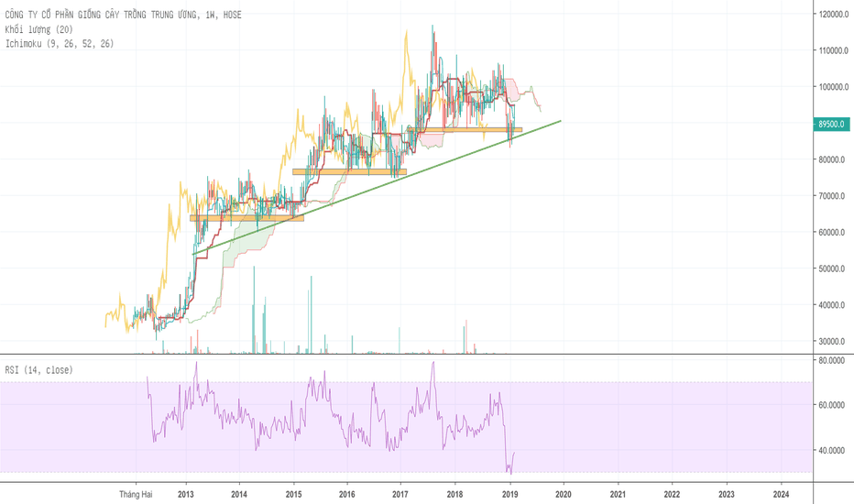Click the lowest orange zone near 64000
The width and height of the screenshot is (854, 504).
click(x=246, y=218)
